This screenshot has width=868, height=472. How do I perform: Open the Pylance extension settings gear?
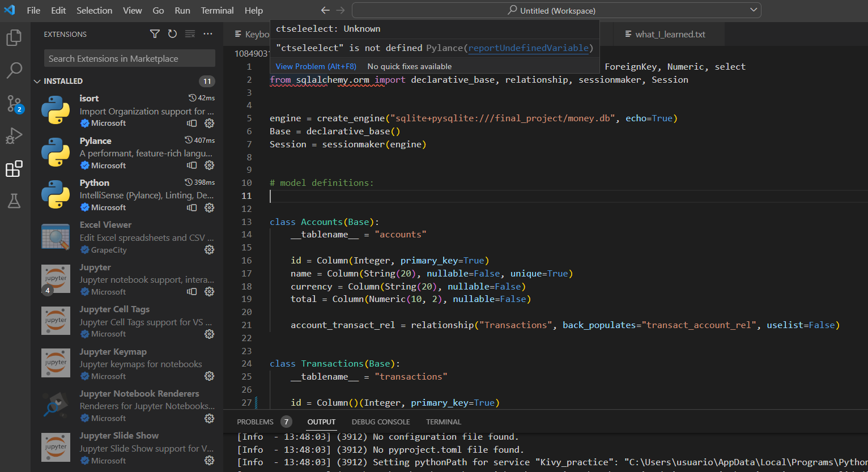tap(209, 165)
